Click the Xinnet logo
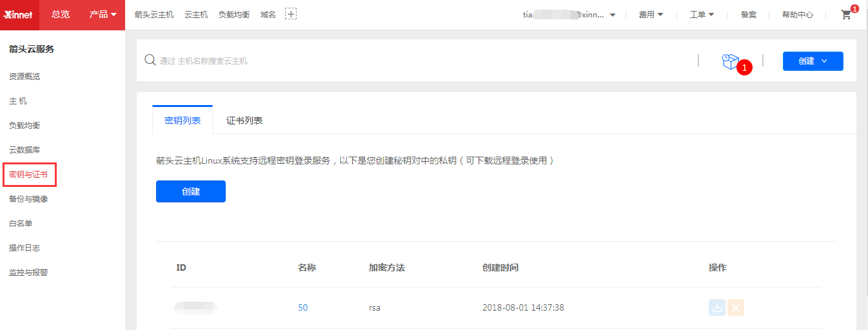Screen dimensions: 868x330 [18, 15]
